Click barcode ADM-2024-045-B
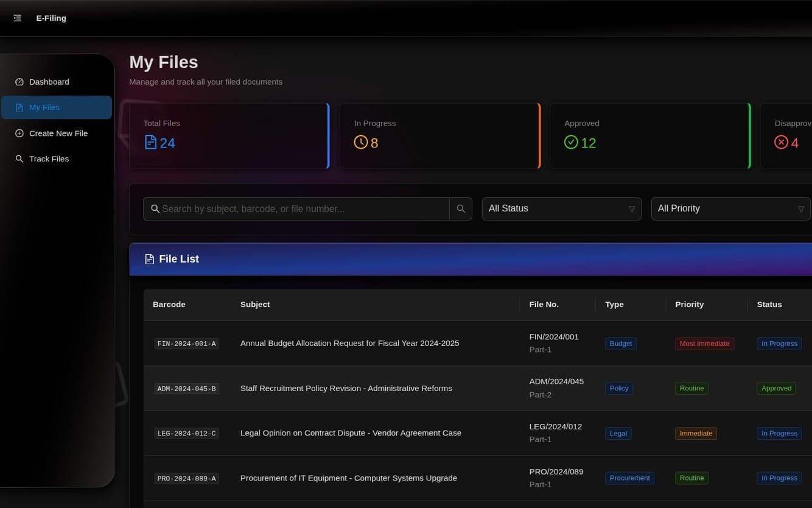 point(186,389)
